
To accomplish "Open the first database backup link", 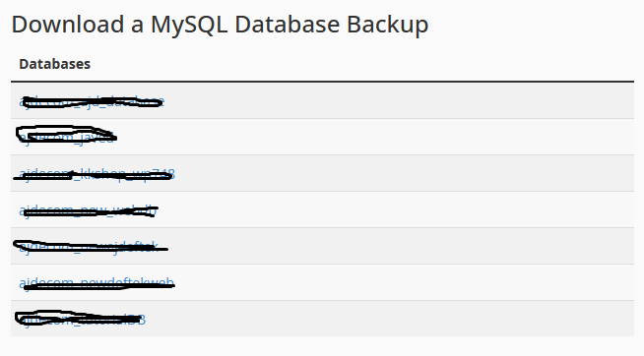I will [x=92, y=101].
